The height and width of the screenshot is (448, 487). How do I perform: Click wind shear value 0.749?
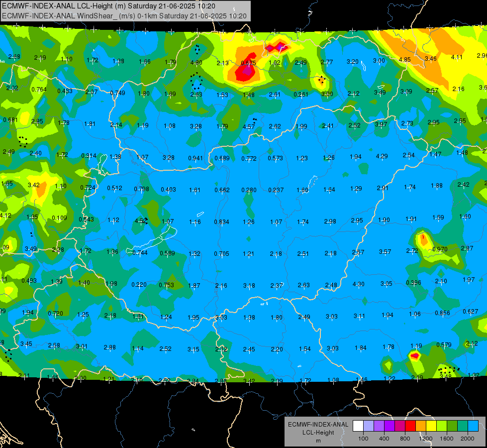coord(118,93)
